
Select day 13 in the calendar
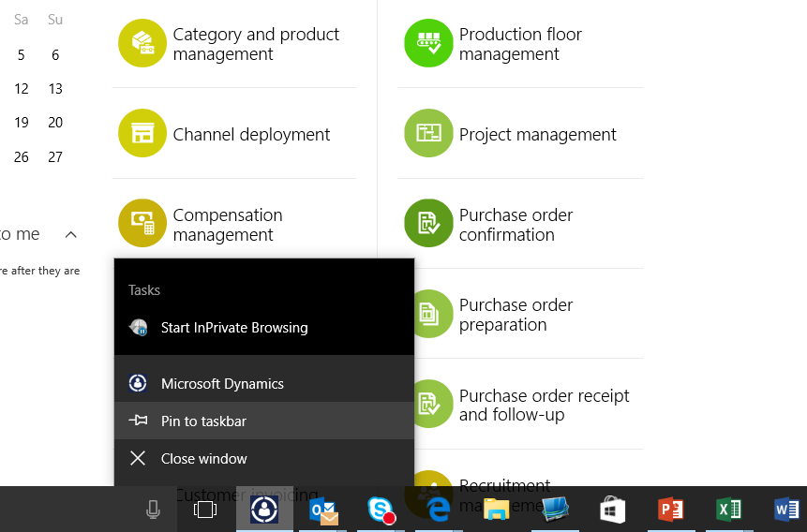[55, 89]
